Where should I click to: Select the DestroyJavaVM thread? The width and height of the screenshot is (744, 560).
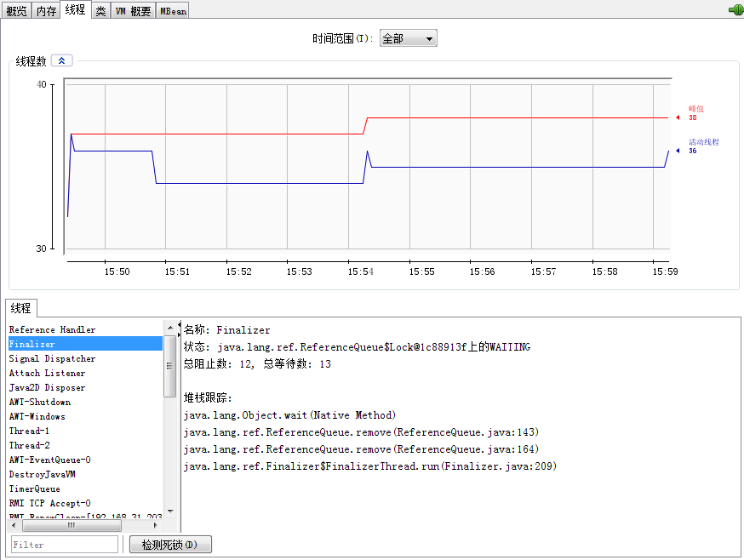tap(43, 474)
